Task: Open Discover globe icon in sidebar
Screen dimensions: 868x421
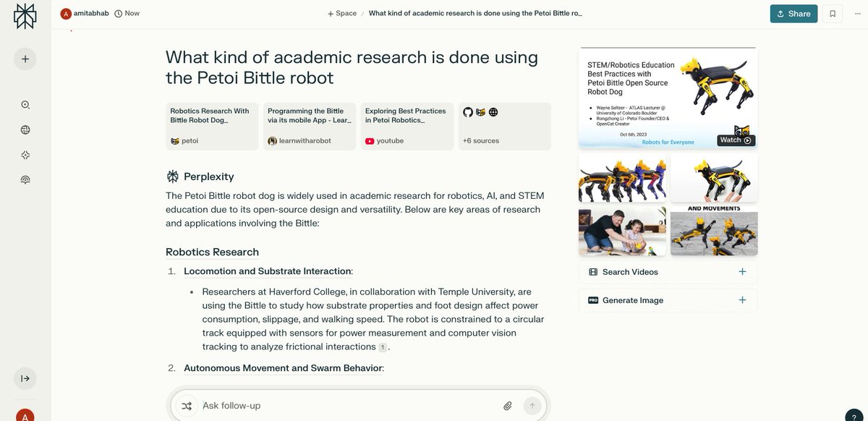Action: click(x=25, y=130)
